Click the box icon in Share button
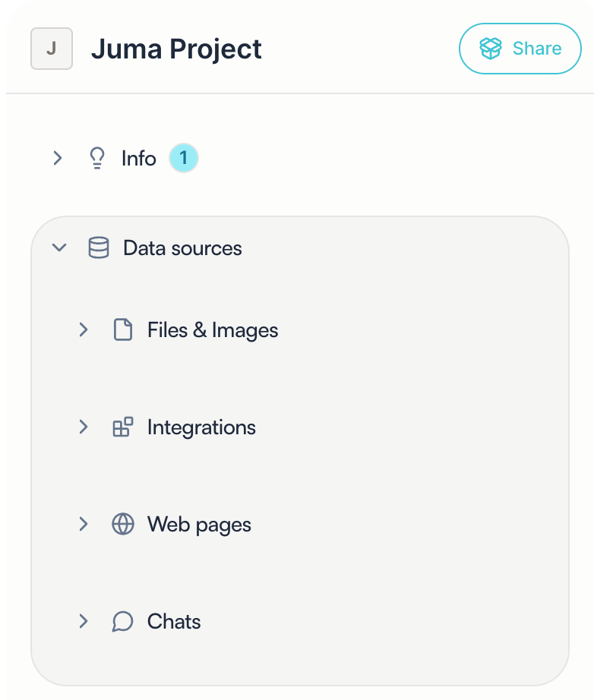This screenshot has width=594, height=700. pyautogui.click(x=491, y=49)
